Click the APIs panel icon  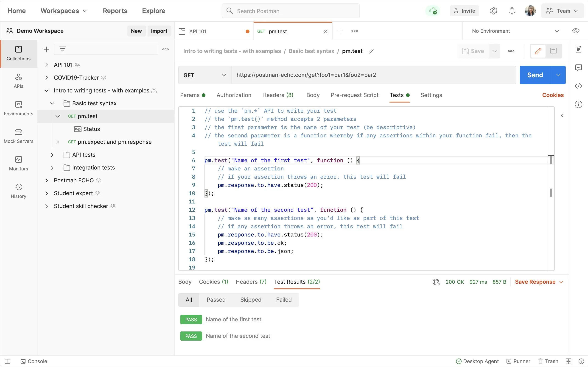point(19,81)
